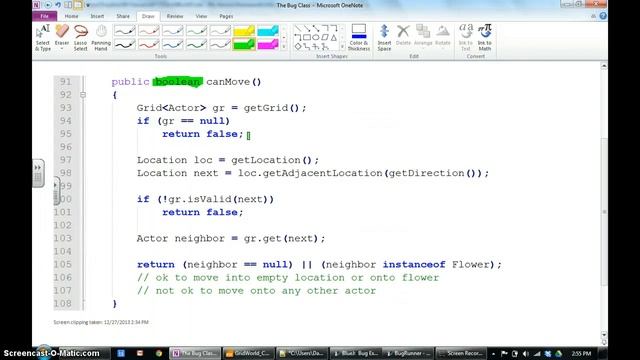The image size is (640, 360).
Task: Insert a diamond shape
Action: (298, 47)
